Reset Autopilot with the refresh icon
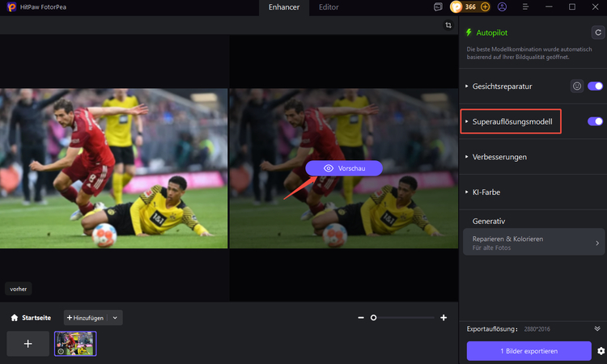Viewport: 607px width, 364px height. [596, 33]
